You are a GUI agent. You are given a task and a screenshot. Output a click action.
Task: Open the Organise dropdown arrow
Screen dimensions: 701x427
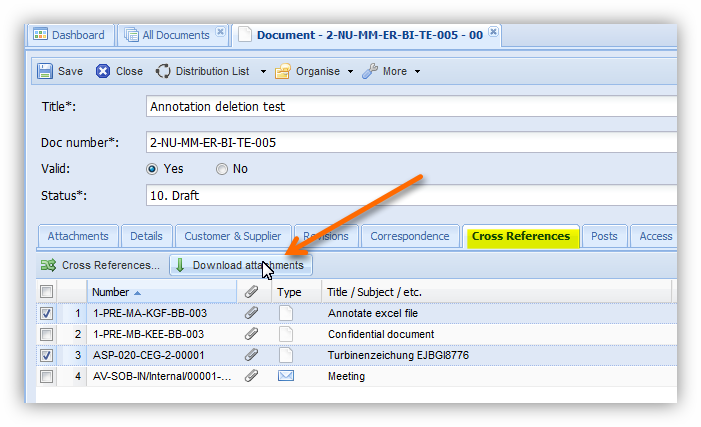pos(350,72)
